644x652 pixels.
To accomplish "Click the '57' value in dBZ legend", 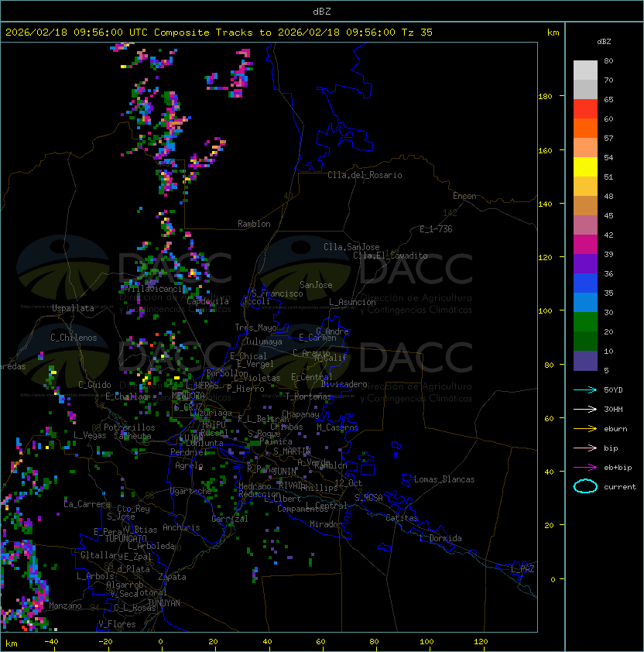I will 608,138.
